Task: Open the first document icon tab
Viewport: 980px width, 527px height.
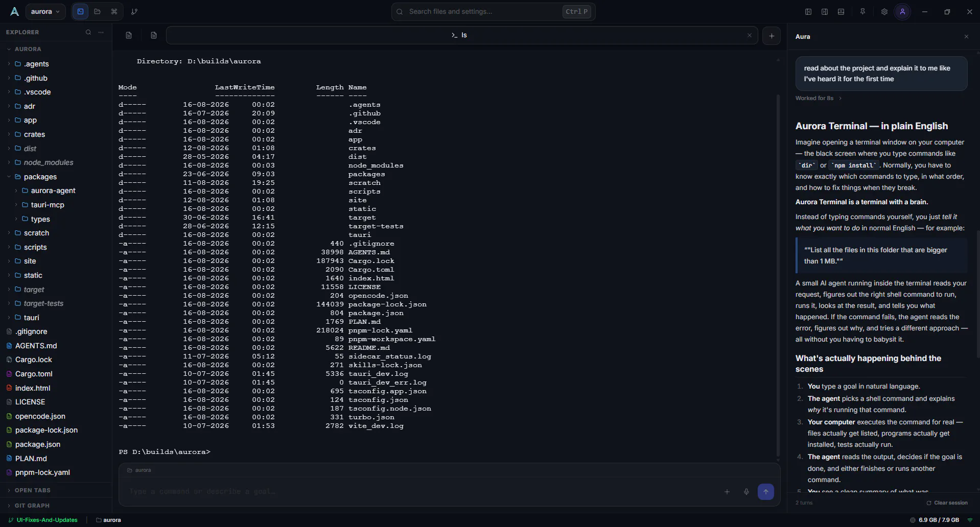Action: pyautogui.click(x=129, y=35)
